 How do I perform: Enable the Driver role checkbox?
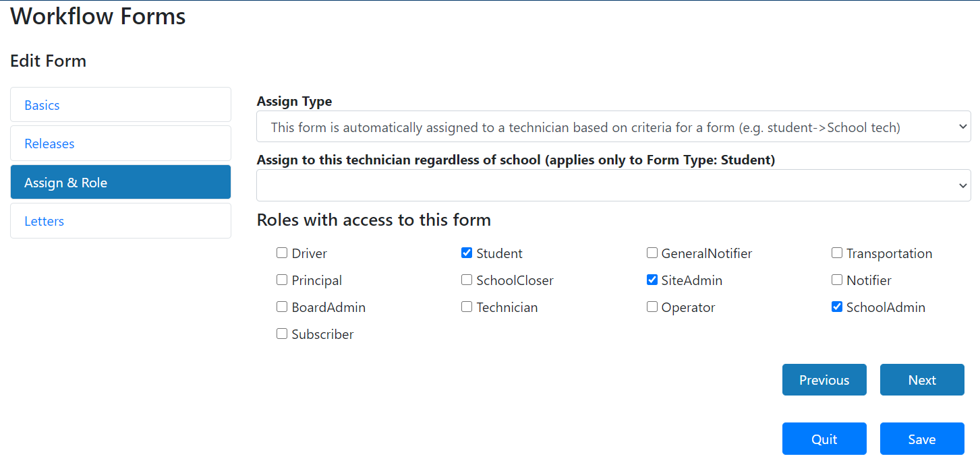tap(282, 253)
